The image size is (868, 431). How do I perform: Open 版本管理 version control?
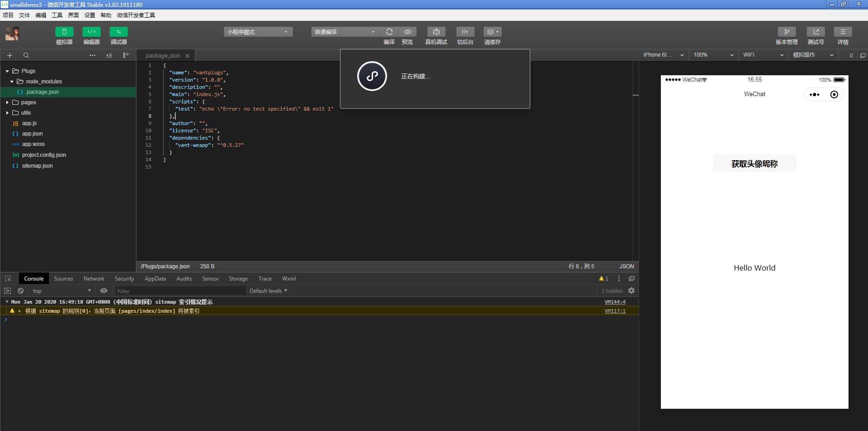coord(787,32)
